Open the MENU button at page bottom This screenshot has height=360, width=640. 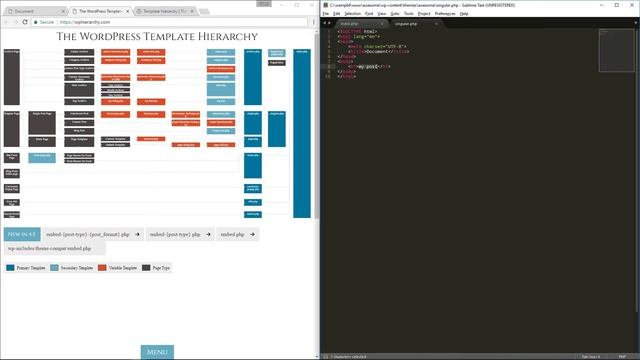click(157, 352)
